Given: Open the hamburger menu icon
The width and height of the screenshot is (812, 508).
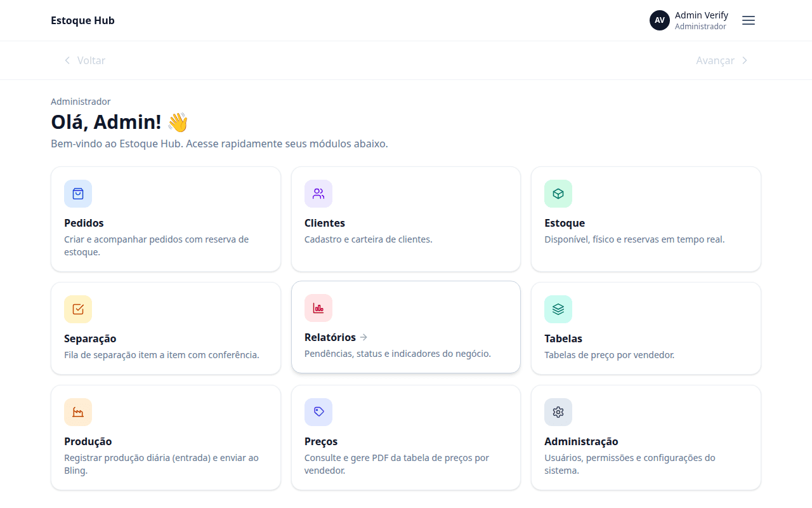Looking at the screenshot, I should click(x=749, y=20).
